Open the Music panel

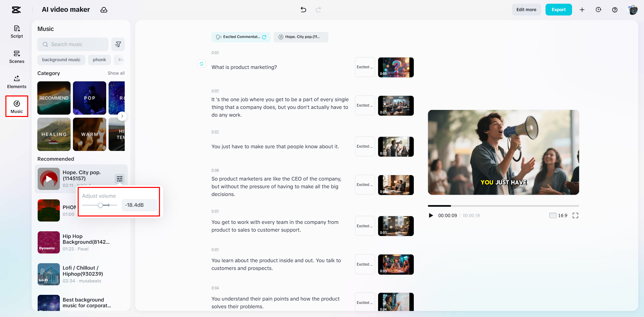[x=17, y=107]
